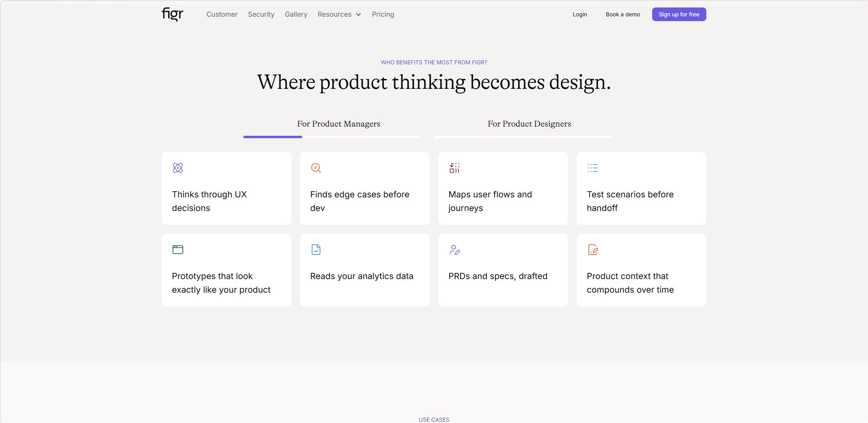Go to the Login page
Screen dimensions: 868x423
coord(580,14)
